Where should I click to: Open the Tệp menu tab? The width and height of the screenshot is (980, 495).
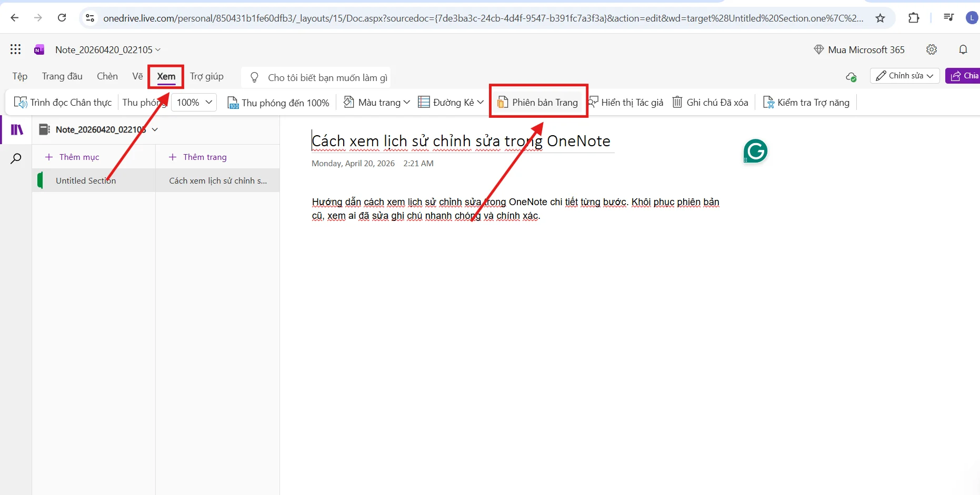(x=20, y=76)
